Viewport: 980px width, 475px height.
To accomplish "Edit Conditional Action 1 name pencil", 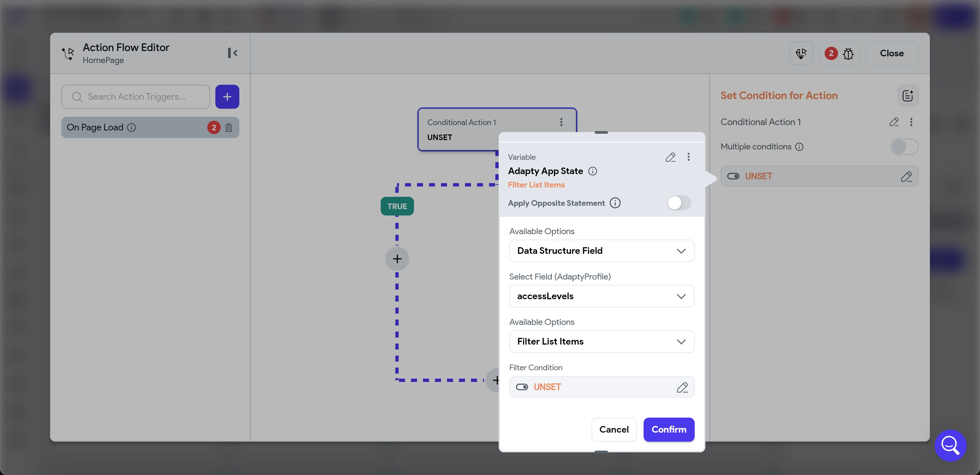I will click(894, 122).
